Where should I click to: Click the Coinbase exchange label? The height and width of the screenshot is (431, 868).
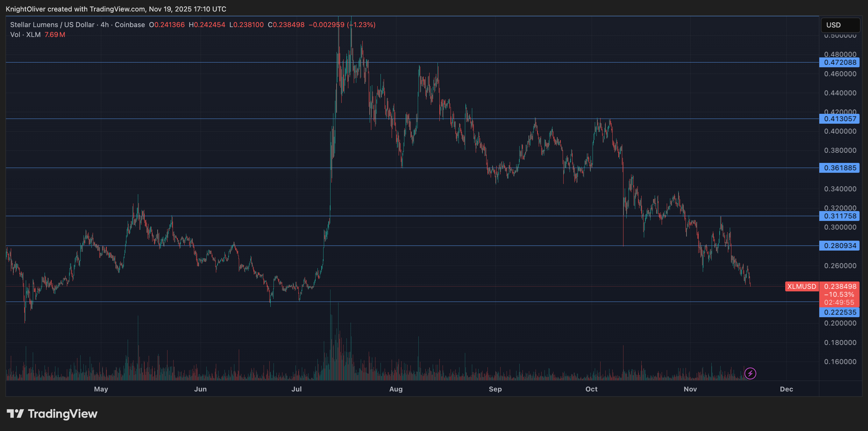coord(130,25)
